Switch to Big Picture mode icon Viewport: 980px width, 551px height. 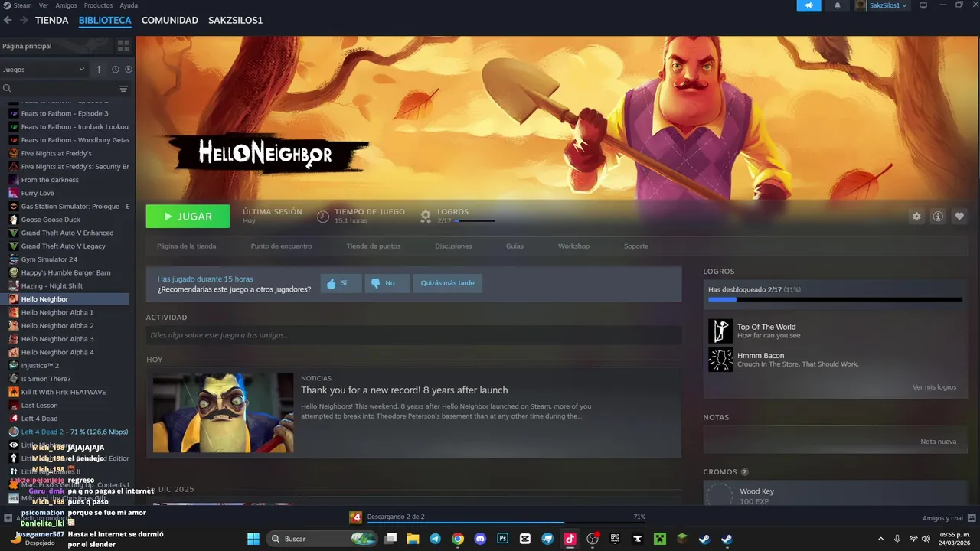click(x=923, y=5)
